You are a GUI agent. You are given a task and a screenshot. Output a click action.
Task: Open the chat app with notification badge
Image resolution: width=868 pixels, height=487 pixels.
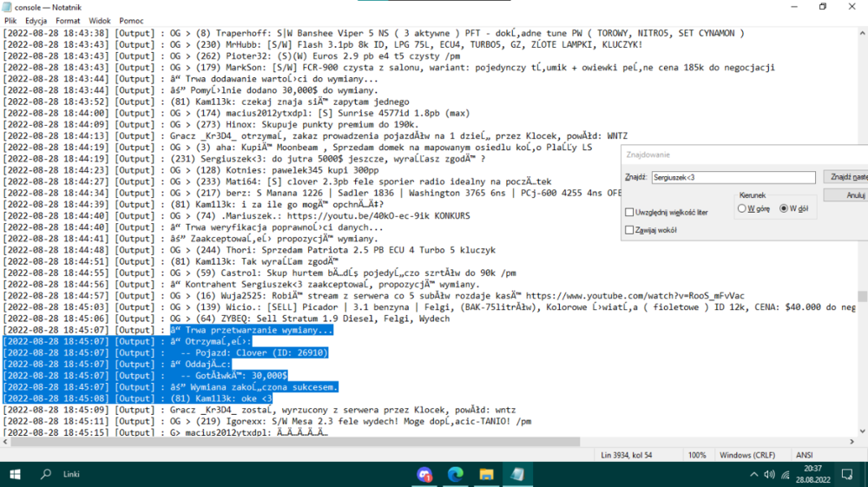(424, 474)
